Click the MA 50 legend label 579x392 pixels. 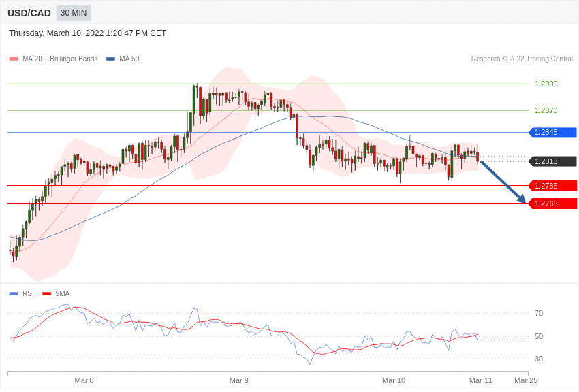pos(129,59)
